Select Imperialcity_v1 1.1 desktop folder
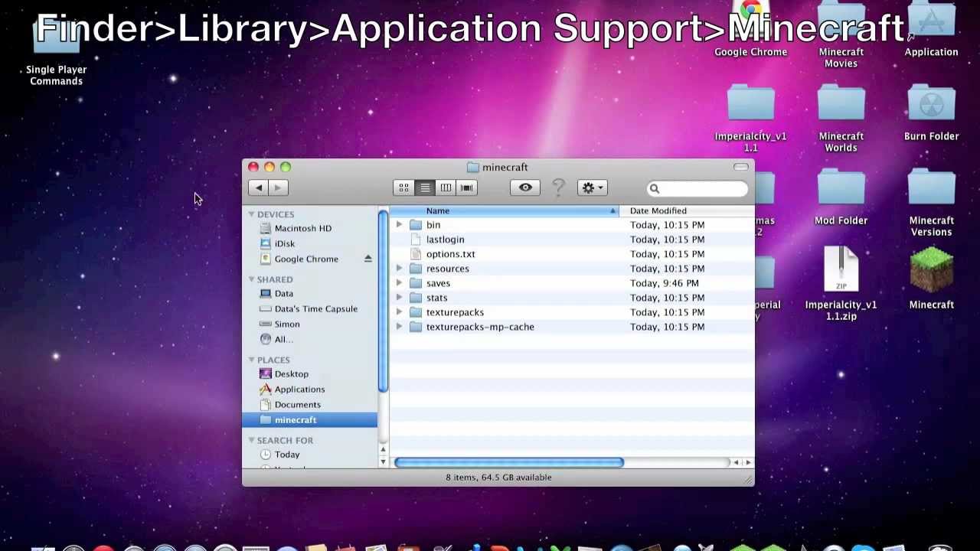980x551 pixels. 750,119
